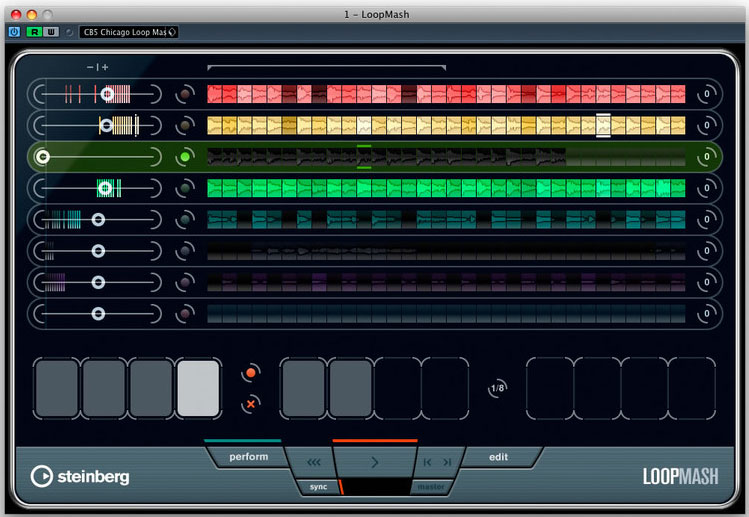Click the minus/plus similarity threshold marker
Image resolution: width=749 pixels, height=517 pixels.
97,67
